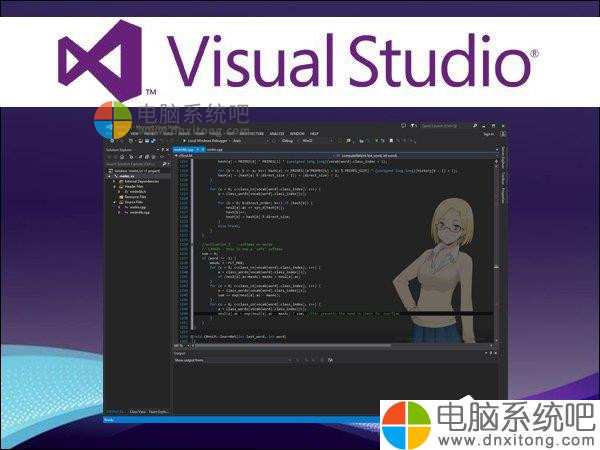Close the Output panel
The height and width of the screenshot is (450, 600).
point(496,353)
